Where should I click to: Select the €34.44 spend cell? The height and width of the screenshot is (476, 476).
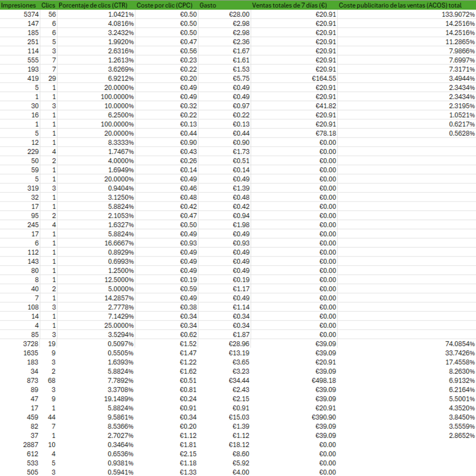click(239, 380)
